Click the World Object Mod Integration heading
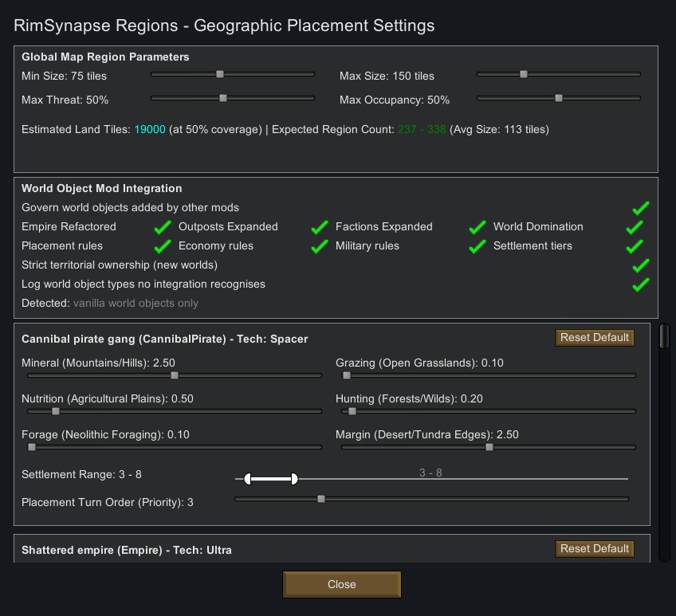The width and height of the screenshot is (676, 616). (102, 188)
